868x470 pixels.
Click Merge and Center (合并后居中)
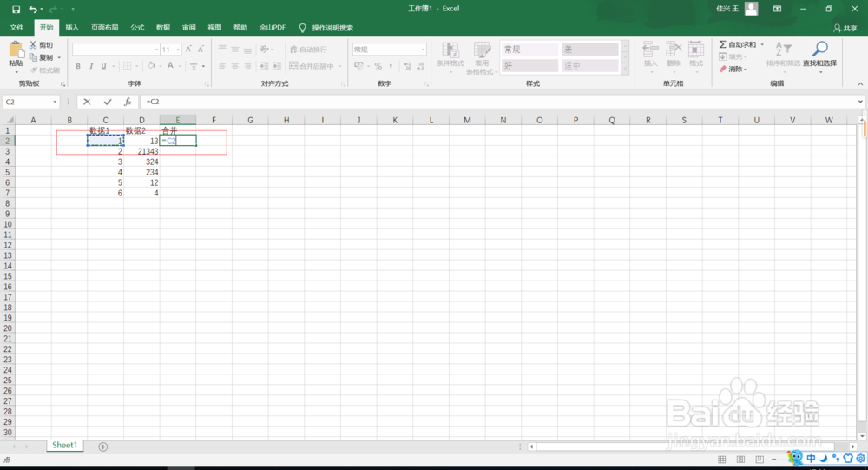pos(312,66)
